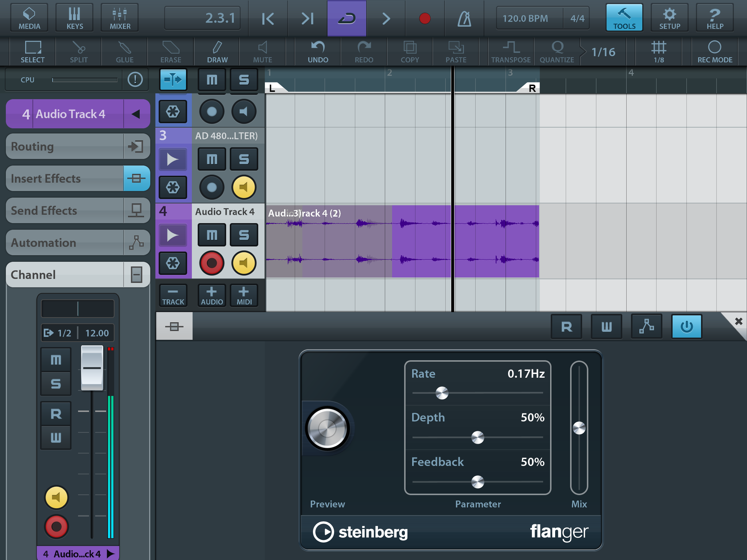Click the 4/4 time signature field

(577, 18)
